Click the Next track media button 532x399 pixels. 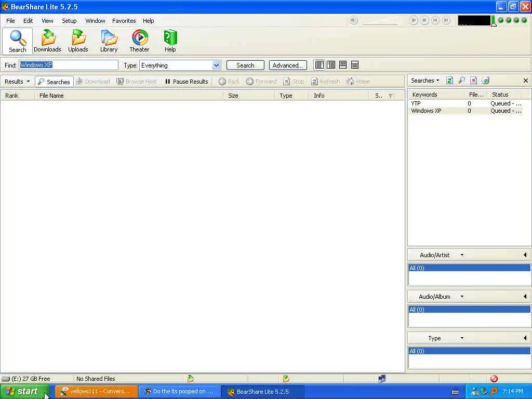[x=446, y=20]
